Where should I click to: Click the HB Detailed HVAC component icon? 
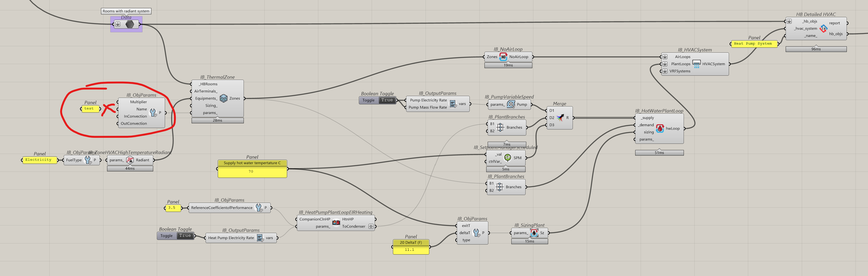point(823,28)
